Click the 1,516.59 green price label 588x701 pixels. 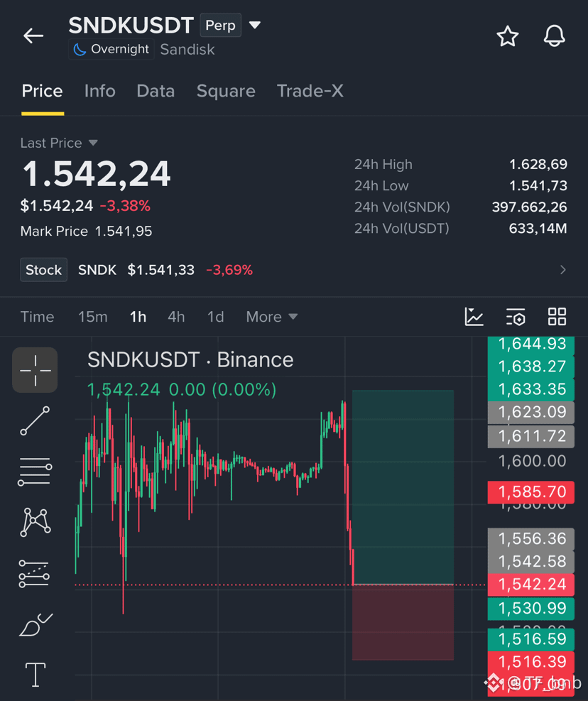click(x=530, y=639)
